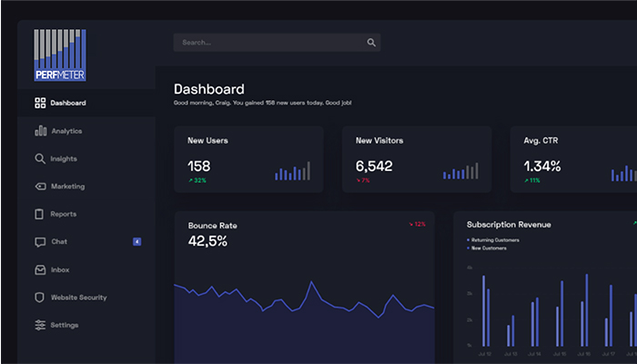Click the green 11% increase indicator

532,180
